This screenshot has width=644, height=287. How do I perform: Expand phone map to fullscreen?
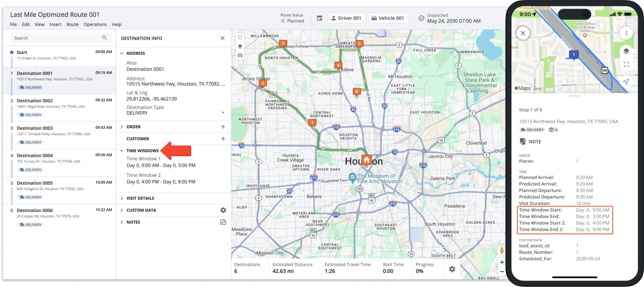point(626,65)
